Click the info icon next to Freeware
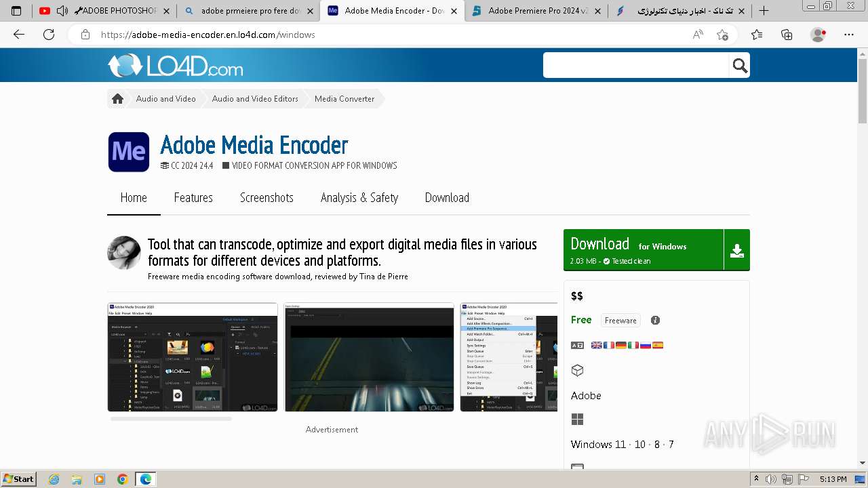868x488 pixels. [655, 321]
